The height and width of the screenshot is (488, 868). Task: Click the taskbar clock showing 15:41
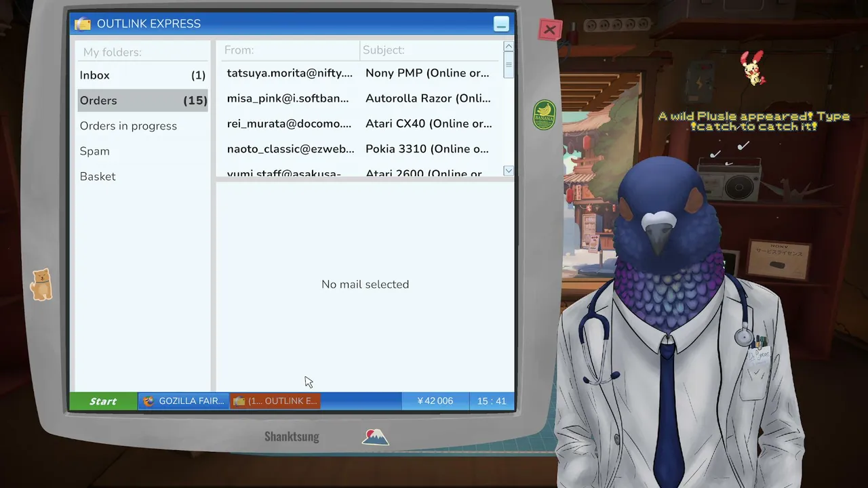pos(492,401)
